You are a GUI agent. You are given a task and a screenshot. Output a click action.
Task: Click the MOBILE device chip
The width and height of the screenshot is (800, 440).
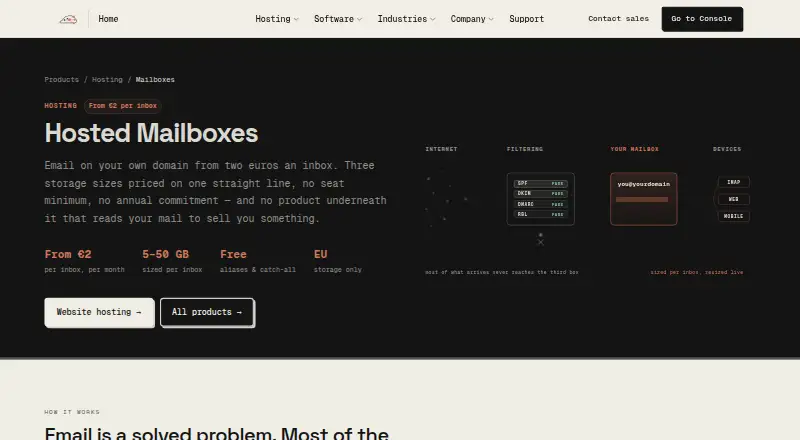point(733,216)
